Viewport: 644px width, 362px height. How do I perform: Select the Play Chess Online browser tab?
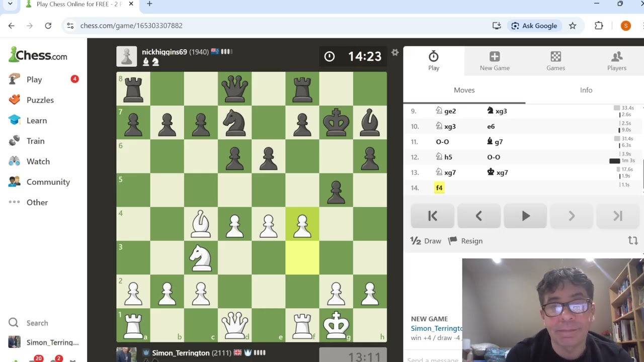[x=79, y=4]
